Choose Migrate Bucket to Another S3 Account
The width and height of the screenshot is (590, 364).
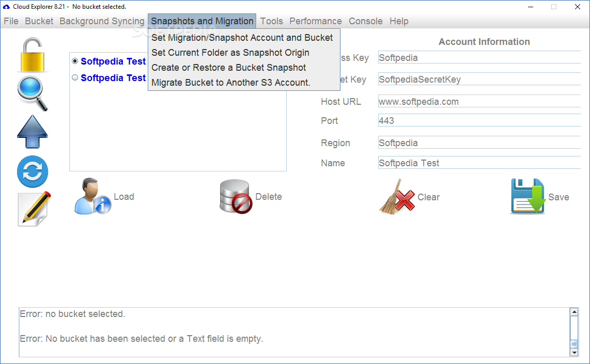tap(244, 82)
